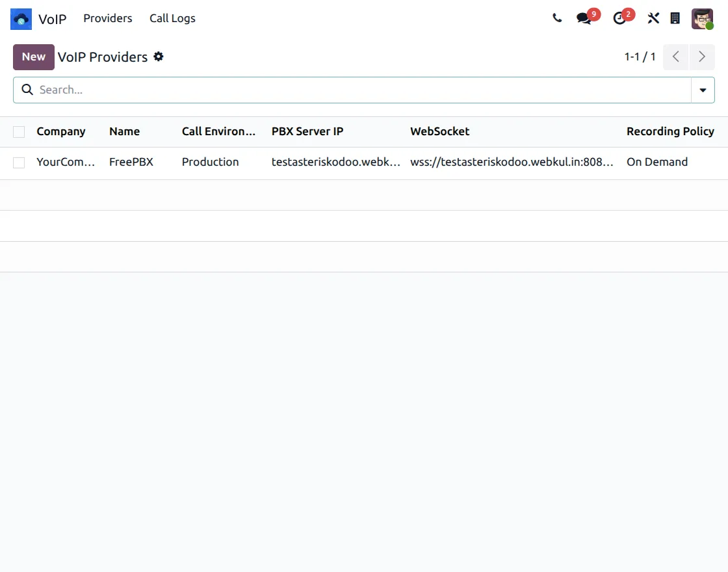Click the search magnifier icon

pos(27,90)
